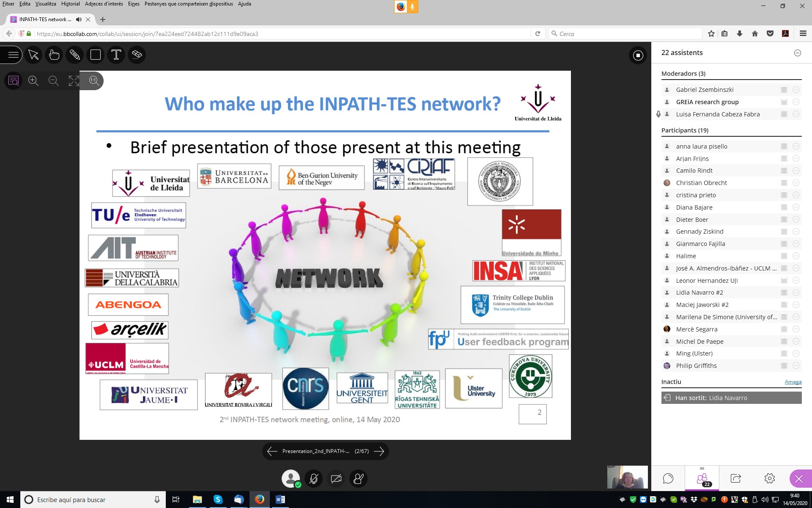812x508 pixels.
Task: Open attendee controls for Halime
Action: 796,256
